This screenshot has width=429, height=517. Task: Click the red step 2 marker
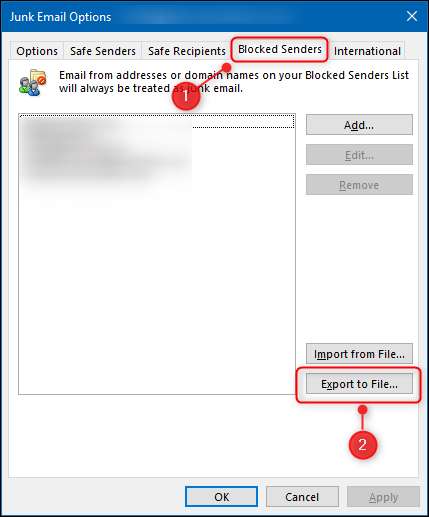click(x=363, y=445)
